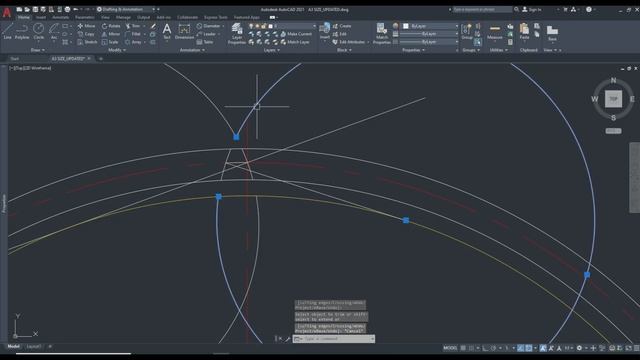
Task: Toggle clean screen icon in status bar
Action: (629, 348)
